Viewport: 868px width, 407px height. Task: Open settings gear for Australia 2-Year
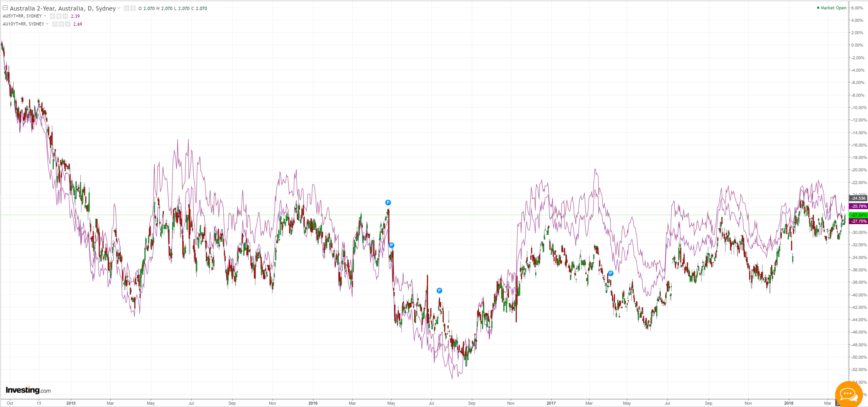point(133,8)
